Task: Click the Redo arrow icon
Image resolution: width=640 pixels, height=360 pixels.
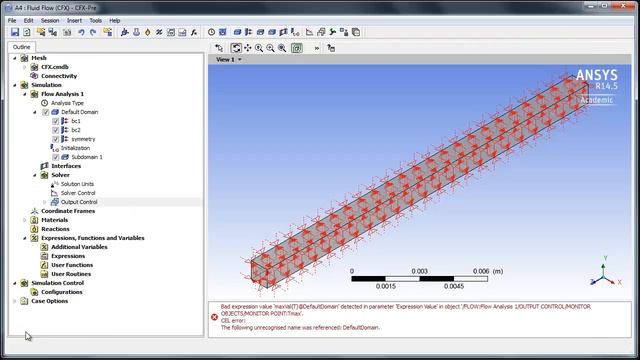Action: click(93, 32)
